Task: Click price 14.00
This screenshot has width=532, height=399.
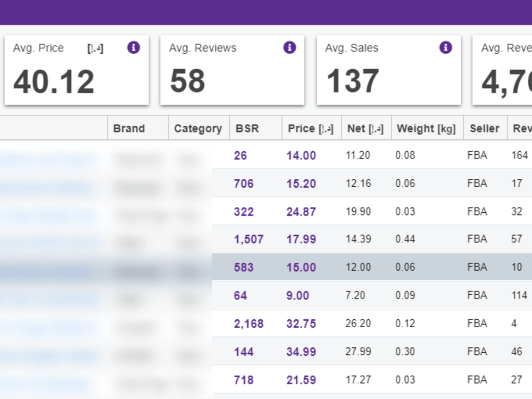Action: click(x=301, y=155)
